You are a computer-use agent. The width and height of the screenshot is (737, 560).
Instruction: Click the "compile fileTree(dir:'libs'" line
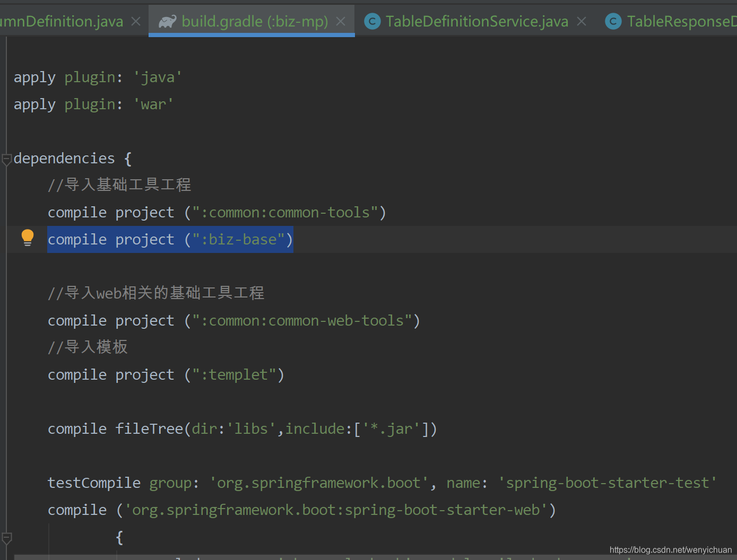tap(242, 429)
